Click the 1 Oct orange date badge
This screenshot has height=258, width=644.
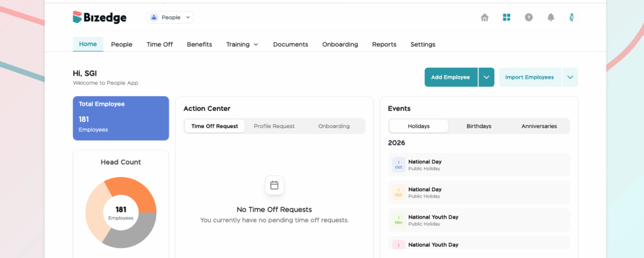(398, 192)
